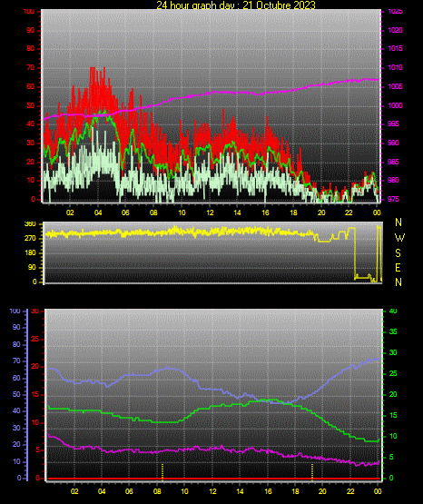Screen dimensions: 423x504
Task: Click the 270 degree wind direction label
Action: (30, 239)
